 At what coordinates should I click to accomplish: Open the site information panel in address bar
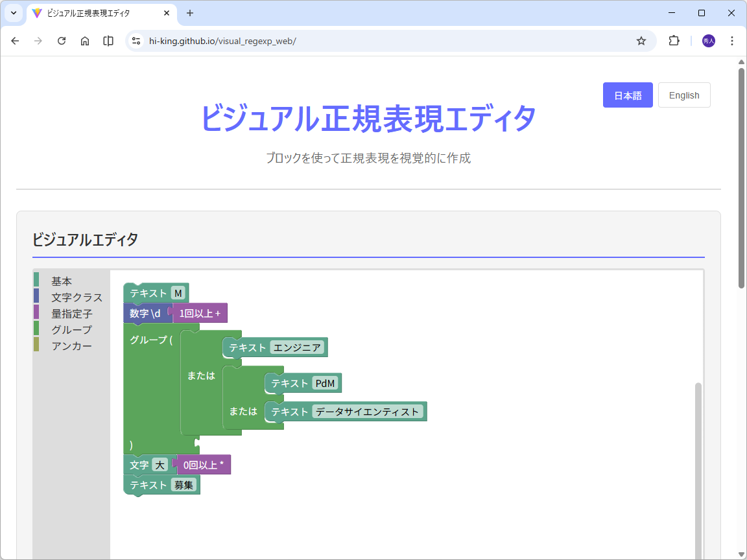[136, 40]
